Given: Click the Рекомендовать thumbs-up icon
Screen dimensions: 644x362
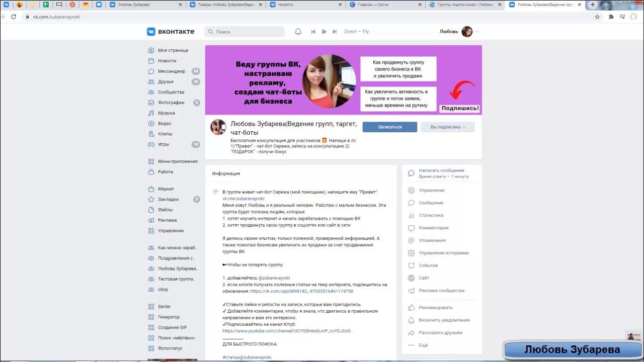Looking at the screenshot, I should tap(411, 308).
